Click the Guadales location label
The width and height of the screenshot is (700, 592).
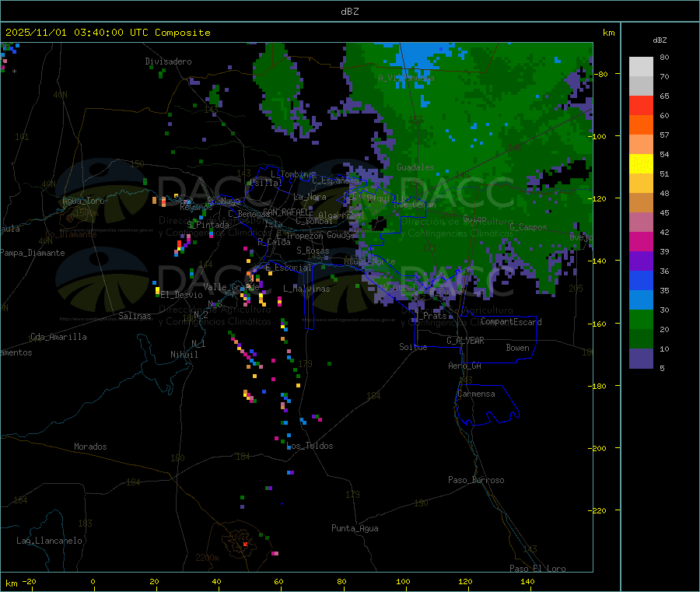415,167
